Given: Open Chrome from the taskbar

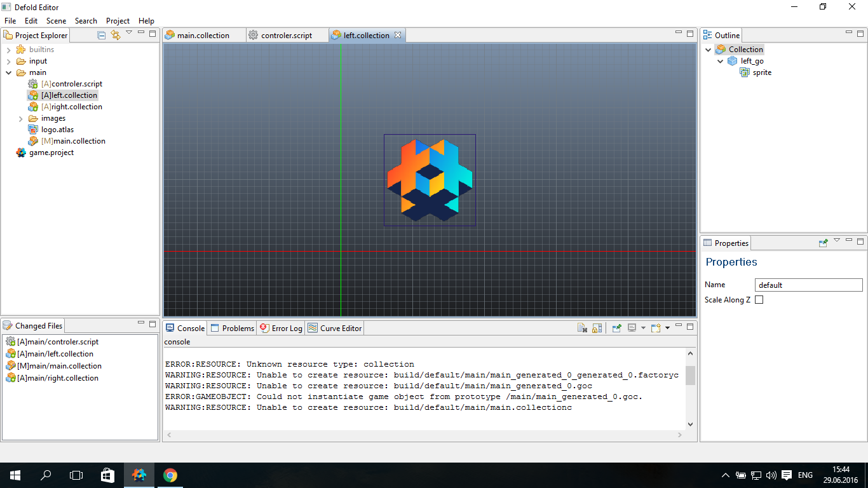Looking at the screenshot, I should point(170,475).
